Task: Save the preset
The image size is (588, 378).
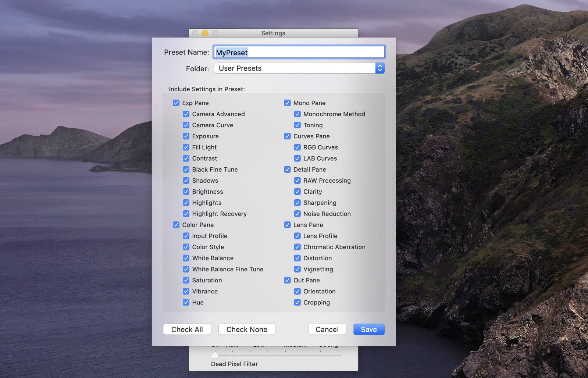Action: click(369, 329)
